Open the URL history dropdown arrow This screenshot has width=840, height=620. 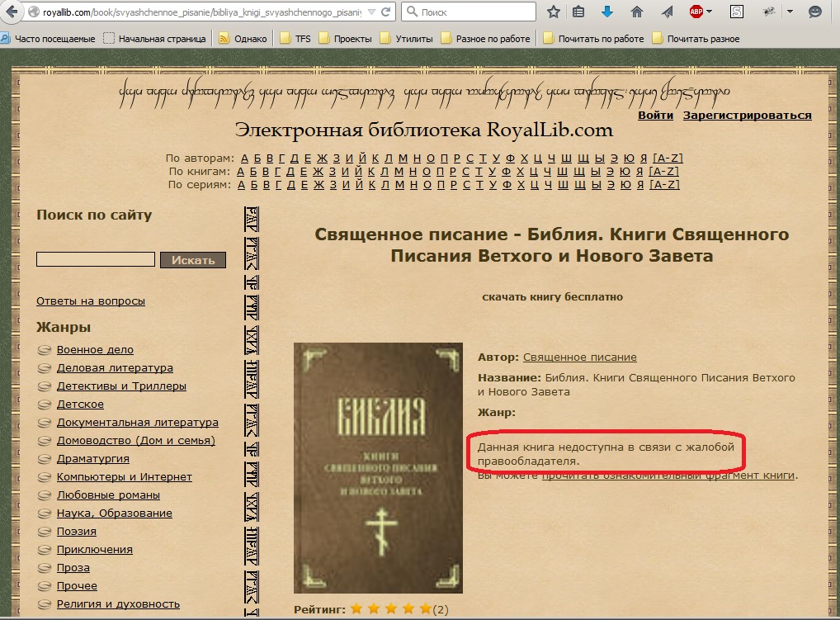tap(369, 13)
